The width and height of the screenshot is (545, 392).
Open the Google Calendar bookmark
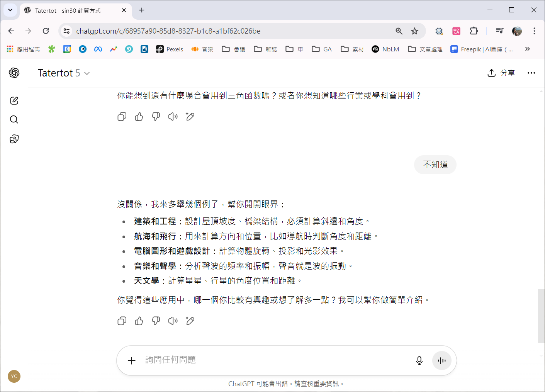[x=67, y=49]
